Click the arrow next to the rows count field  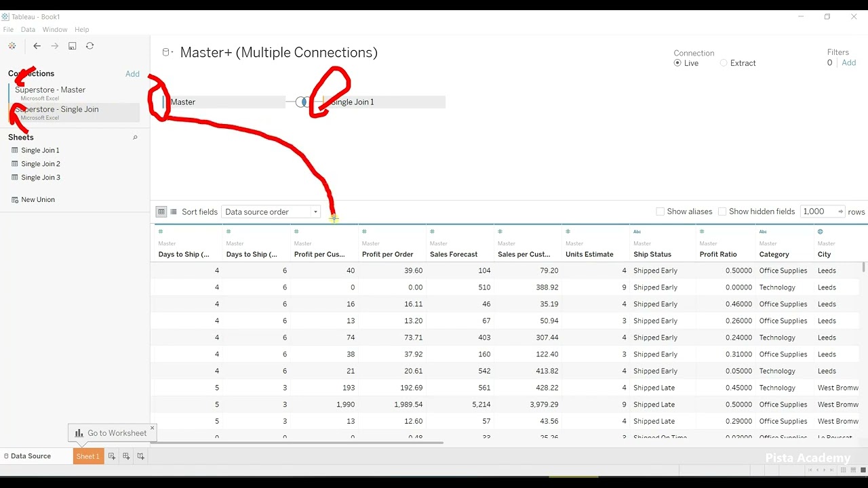click(840, 211)
